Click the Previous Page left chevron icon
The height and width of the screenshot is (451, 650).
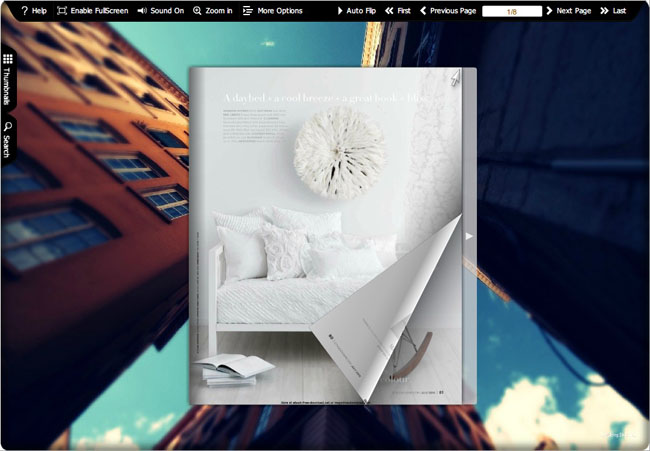423,11
